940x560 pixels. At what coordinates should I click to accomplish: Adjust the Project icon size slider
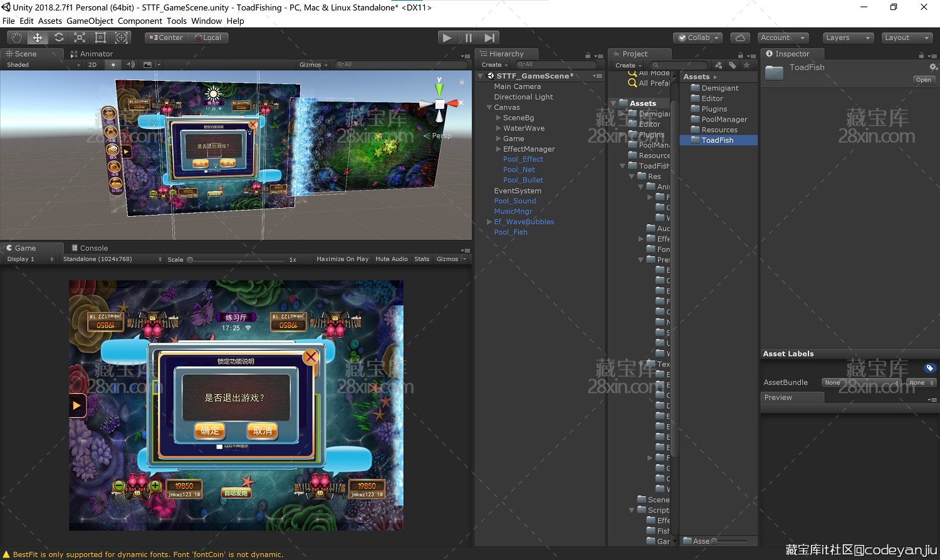(x=731, y=541)
